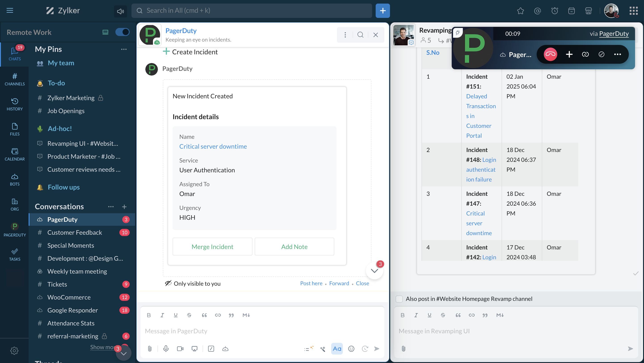
Task: Open My team pinned chat
Action: pos(61,63)
